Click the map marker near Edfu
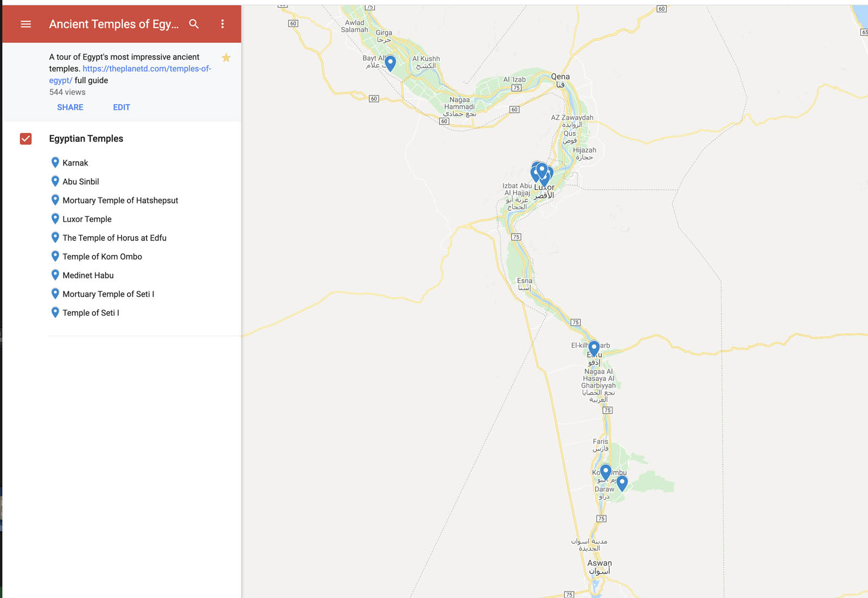Image resolution: width=868 pixels, height=598 pixels. 594,347
